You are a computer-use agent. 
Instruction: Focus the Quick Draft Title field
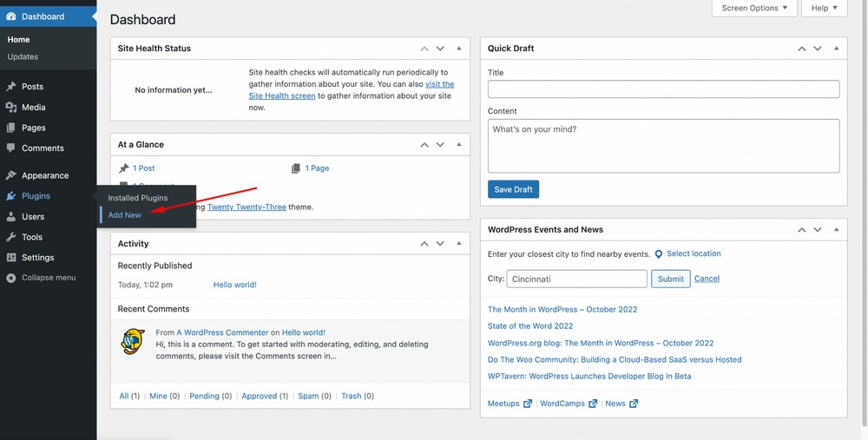663,89
